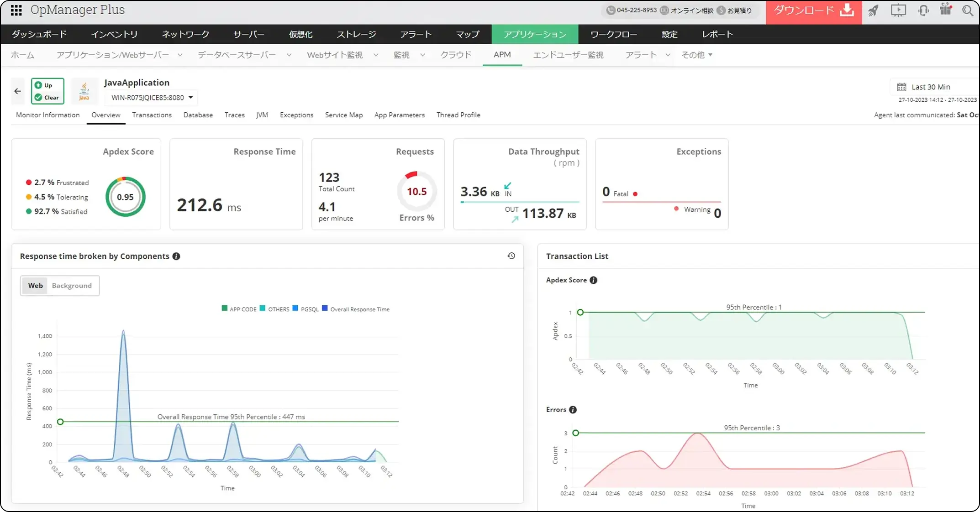980x512 pixels.
Task: Open the サーバー menu
Action: click(x=249, y=34)
